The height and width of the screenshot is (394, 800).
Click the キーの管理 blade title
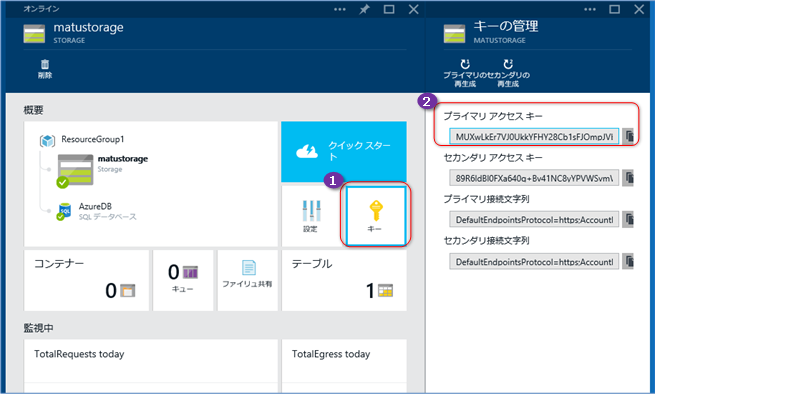(506, 26)
